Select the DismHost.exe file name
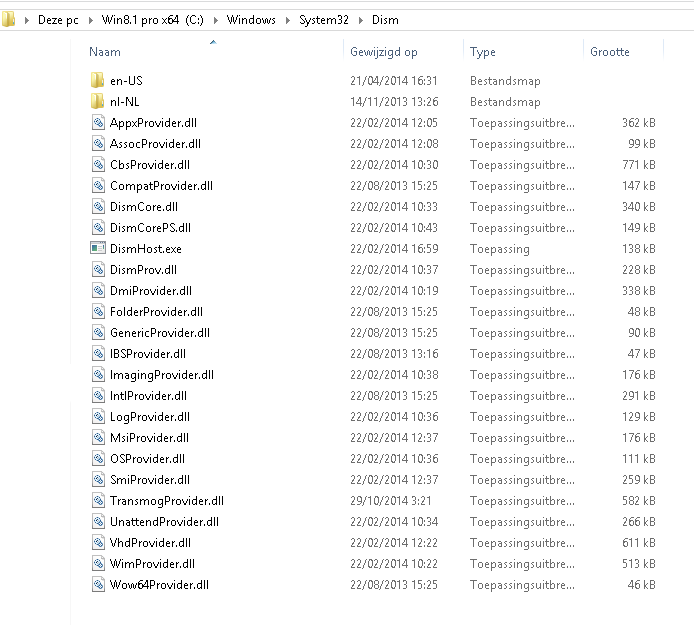 click(146, 249)
